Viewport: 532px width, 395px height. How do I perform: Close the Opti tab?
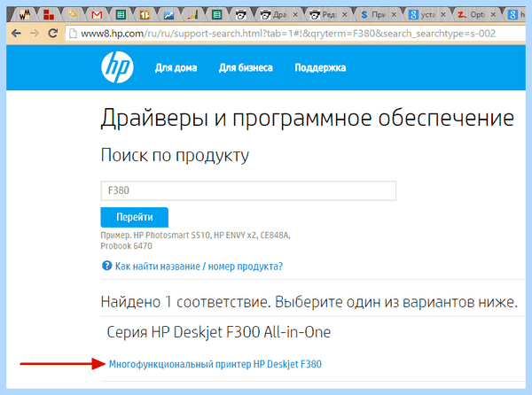(x=493, y=15)
